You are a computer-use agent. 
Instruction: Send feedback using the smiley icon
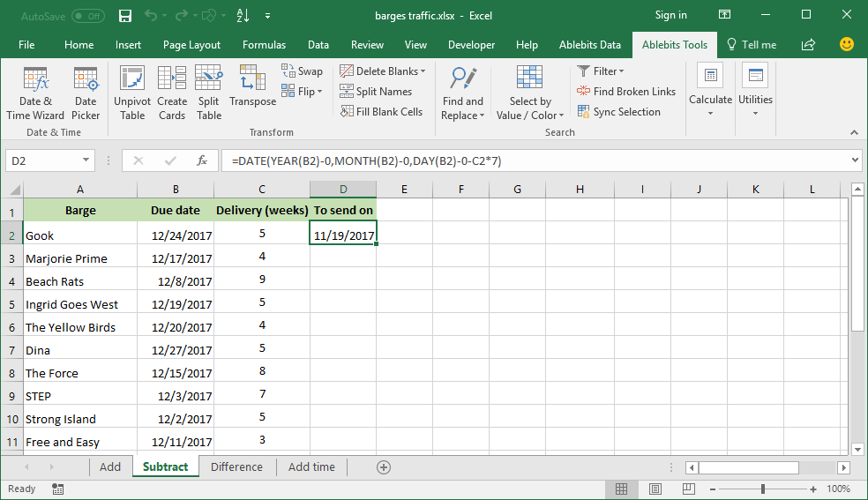coord(847,44)
